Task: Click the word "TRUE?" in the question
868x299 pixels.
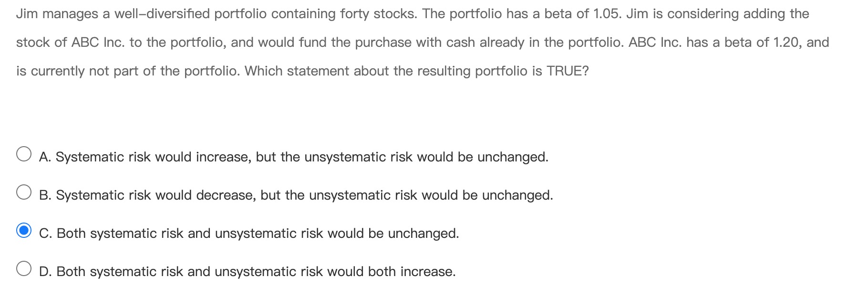Action: tap(568, 71)
